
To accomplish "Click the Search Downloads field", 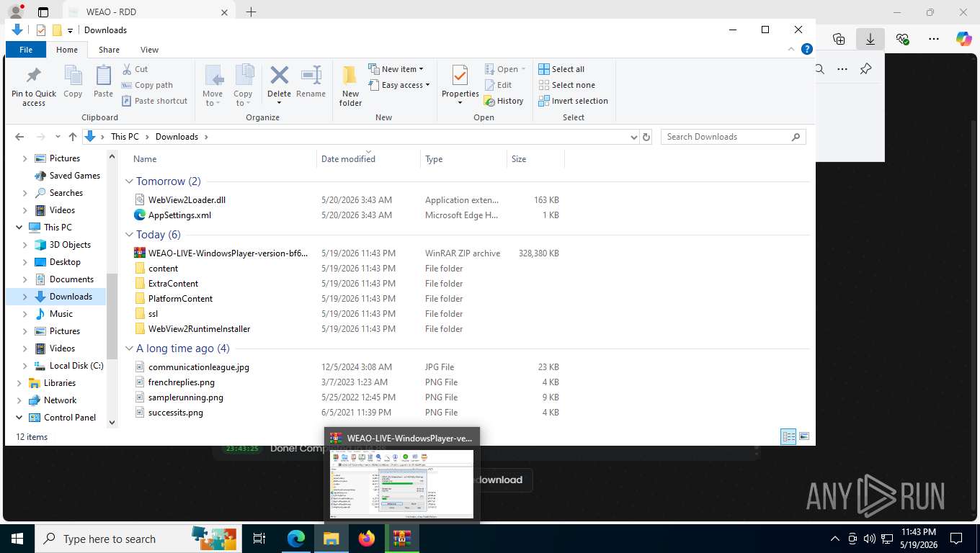I will pyautogui.click(x=733, y=137).
